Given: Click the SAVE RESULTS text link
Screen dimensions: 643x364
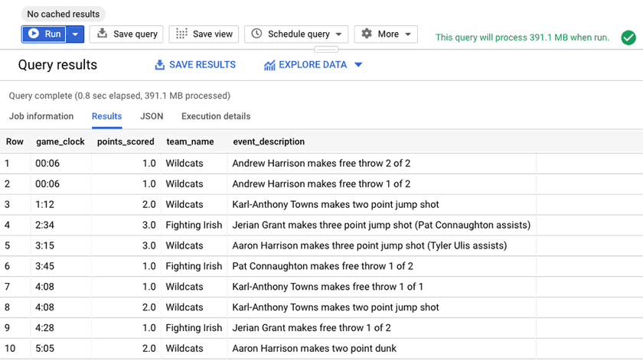Looking at the screenshot, I should coord(202,65).
